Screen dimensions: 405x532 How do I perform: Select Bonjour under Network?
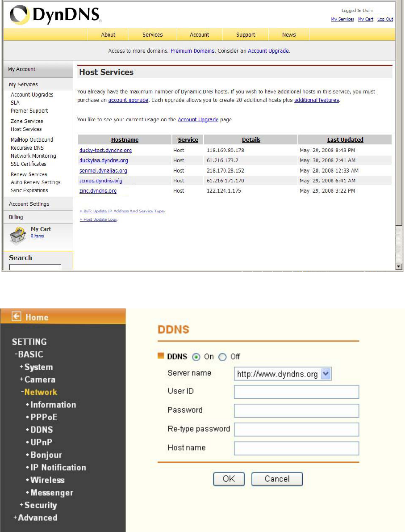46,455
